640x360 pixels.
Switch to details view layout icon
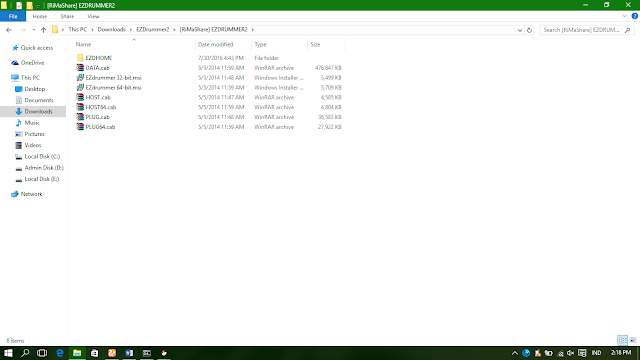(623, 340)
